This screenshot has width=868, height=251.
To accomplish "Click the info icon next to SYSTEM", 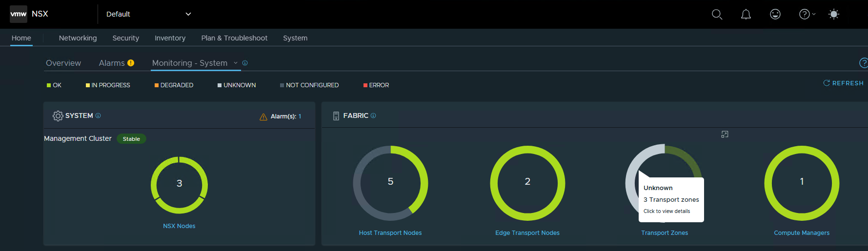I will pyautogui.click(x=98, y=116).
